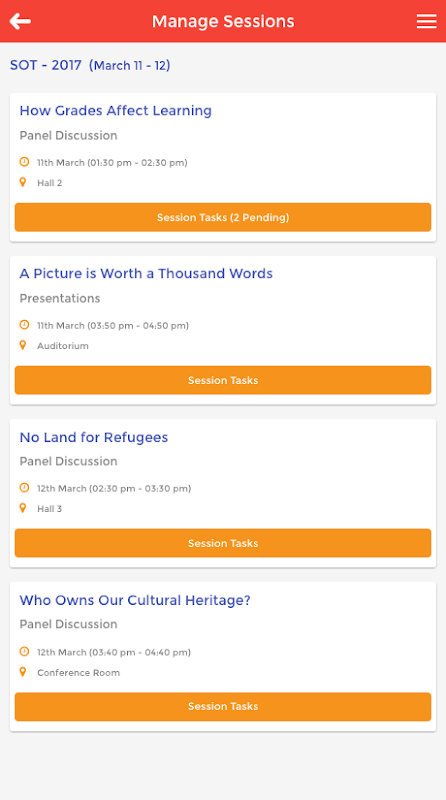Screen dimensions: 446x800
Task: Select Who Owns Our Cultural Heritage? title
Action: pyautogui.click(x=135, y=601)
